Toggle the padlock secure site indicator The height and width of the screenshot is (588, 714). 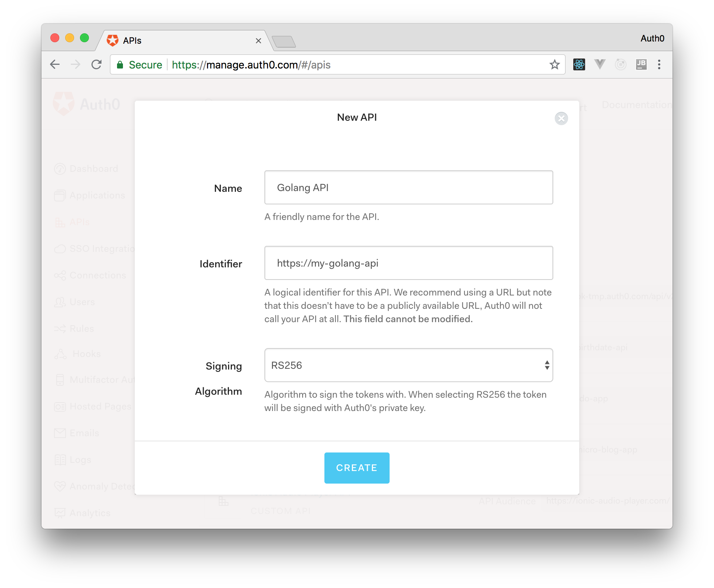click(120, 64)
